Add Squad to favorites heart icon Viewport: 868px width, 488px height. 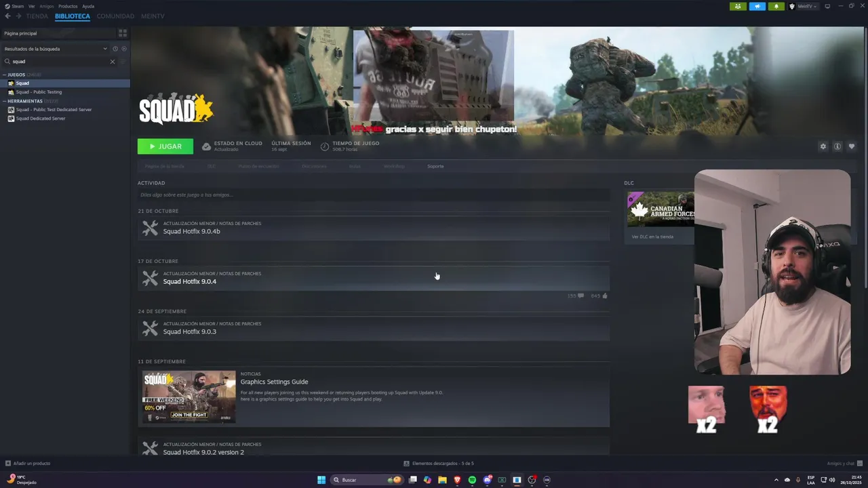852,146
